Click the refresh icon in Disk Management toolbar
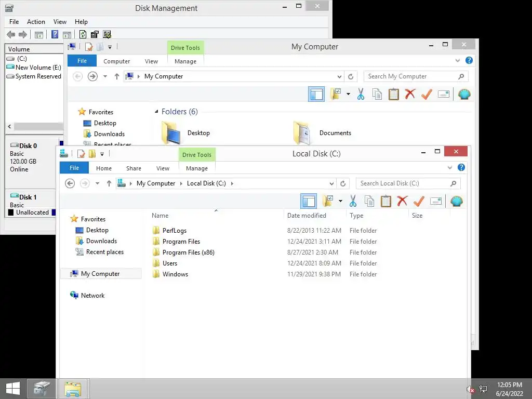The height and width of the screenshot is (399, 532). 83,34
